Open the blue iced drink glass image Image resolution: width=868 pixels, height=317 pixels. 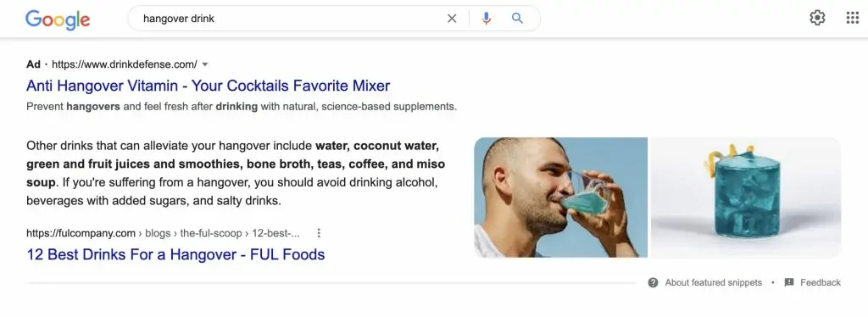click(746, 197)
